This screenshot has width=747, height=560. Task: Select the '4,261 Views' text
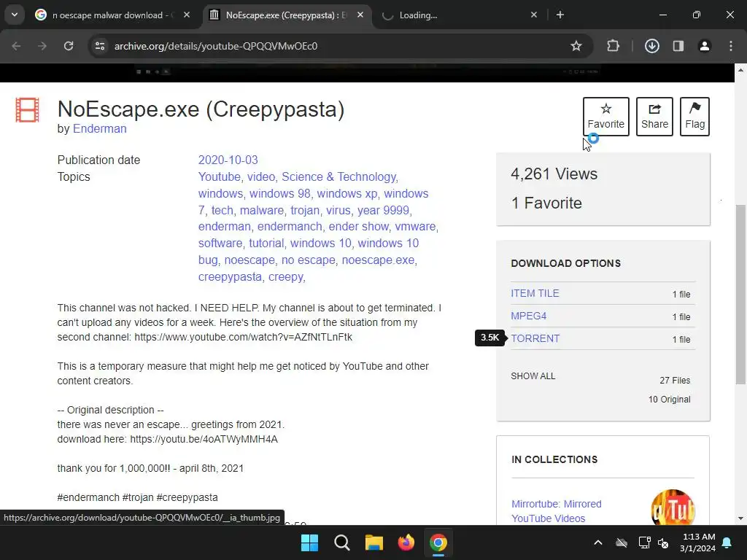[x=554, y=174]
